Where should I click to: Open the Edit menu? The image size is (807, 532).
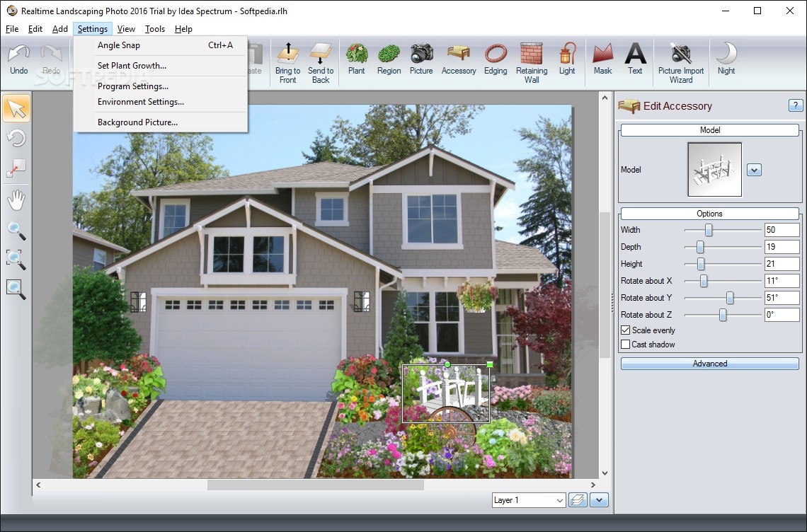point(35,29)
